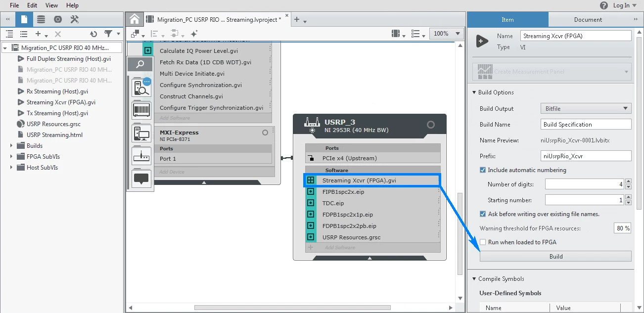The width and height of the screenshot is (644, 313).
Task: Expand the FPGA SubVIs folder
Action: coord(11,157)
